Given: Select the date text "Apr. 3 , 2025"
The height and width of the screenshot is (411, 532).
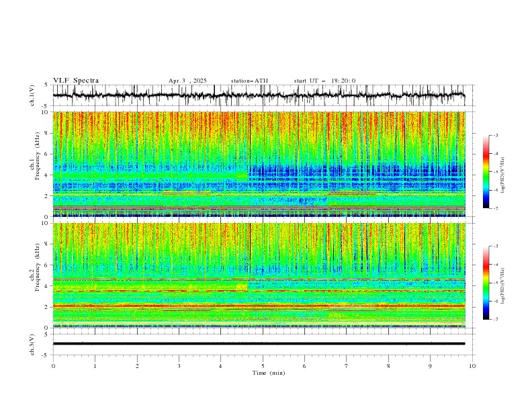Looking at the screenshot, I should pos(187,81).
